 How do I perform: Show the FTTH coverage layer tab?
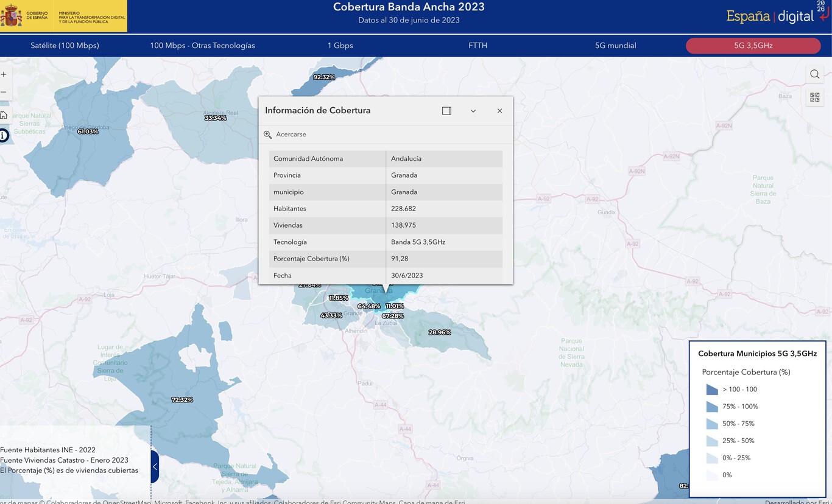pos(478,46)
